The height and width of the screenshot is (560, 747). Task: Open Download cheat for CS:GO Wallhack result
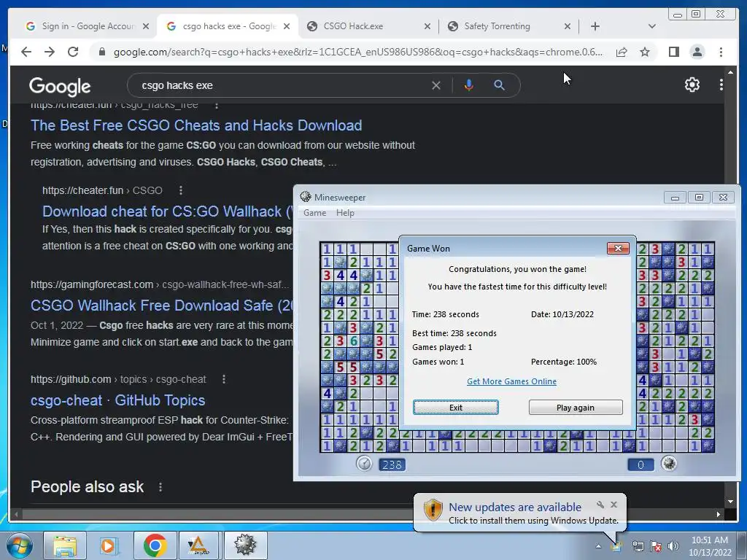pyautogui.click(x=168, y=211)
